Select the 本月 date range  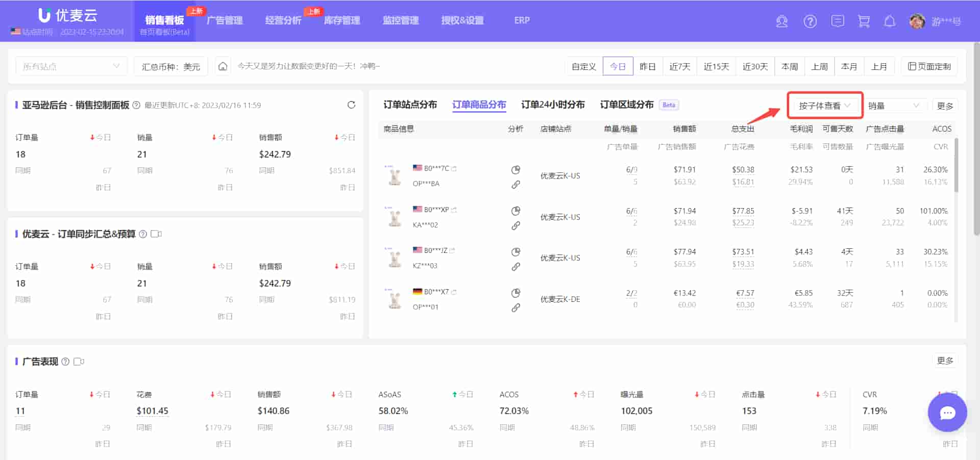coord(849,66)
